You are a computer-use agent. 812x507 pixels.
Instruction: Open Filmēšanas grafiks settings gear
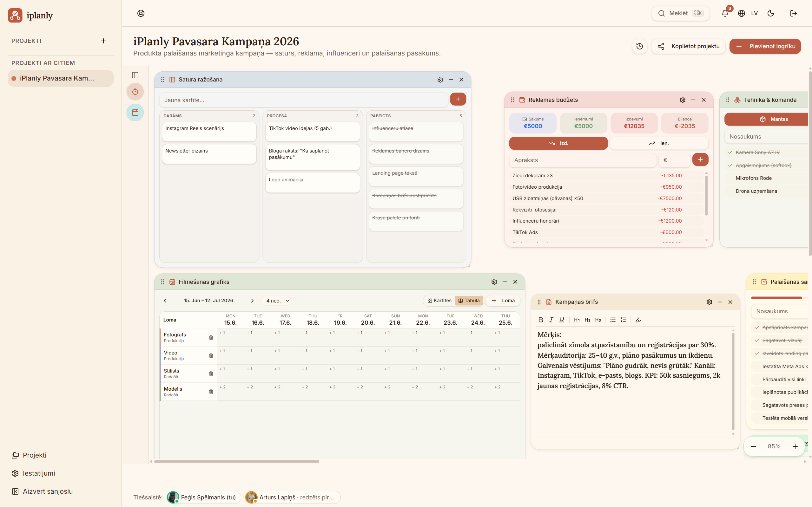pos(494,282)
